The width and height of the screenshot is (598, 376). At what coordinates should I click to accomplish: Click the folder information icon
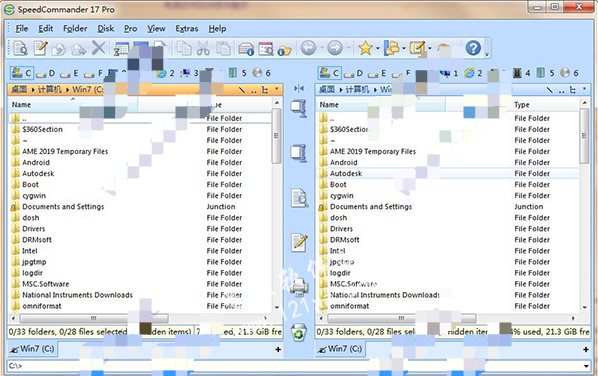[285, 50]
